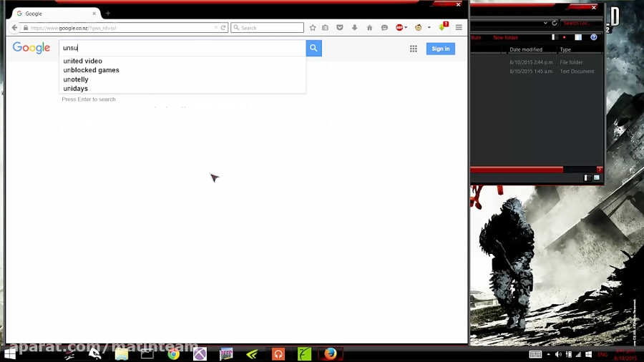Click Burn in Explorer toolbar
644x362 pixels.
(476, 37)
